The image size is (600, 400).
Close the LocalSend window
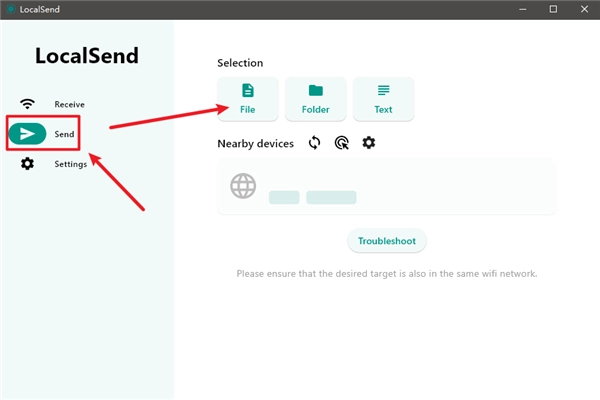pos(584,9)
